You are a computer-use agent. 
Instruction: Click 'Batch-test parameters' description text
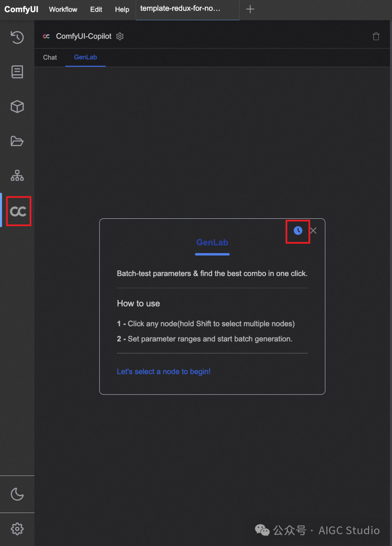(212, 274)
